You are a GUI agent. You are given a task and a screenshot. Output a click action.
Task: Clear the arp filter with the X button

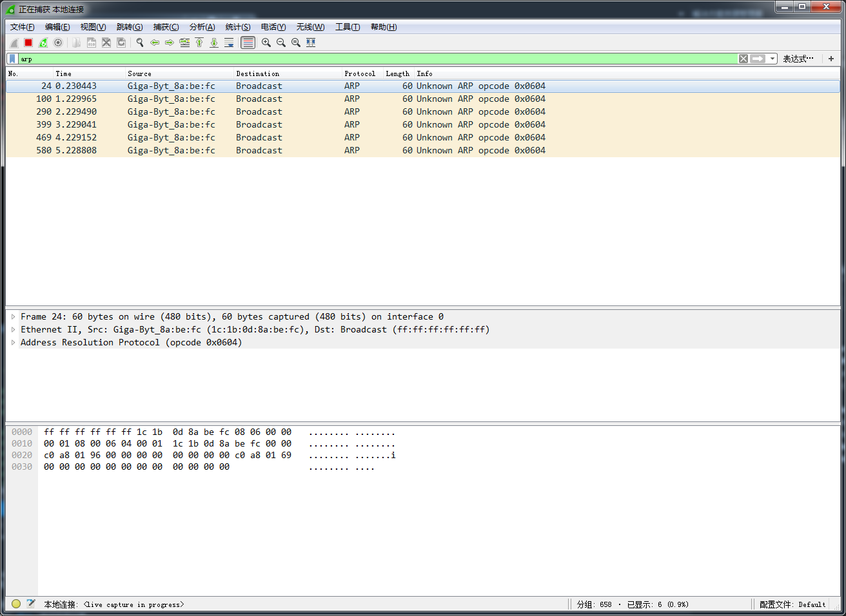pos(743,58)
